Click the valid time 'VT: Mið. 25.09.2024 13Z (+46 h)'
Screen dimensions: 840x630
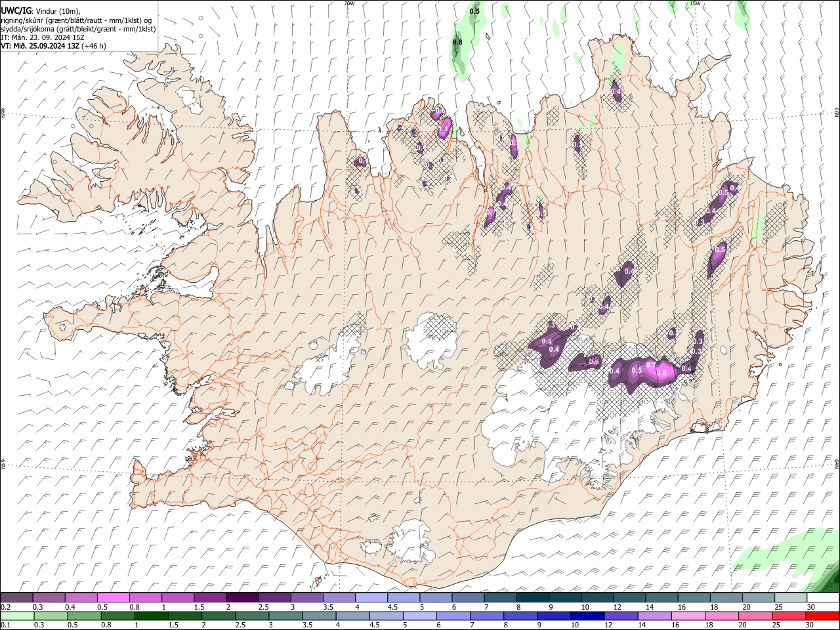click(x=54, y=46)
